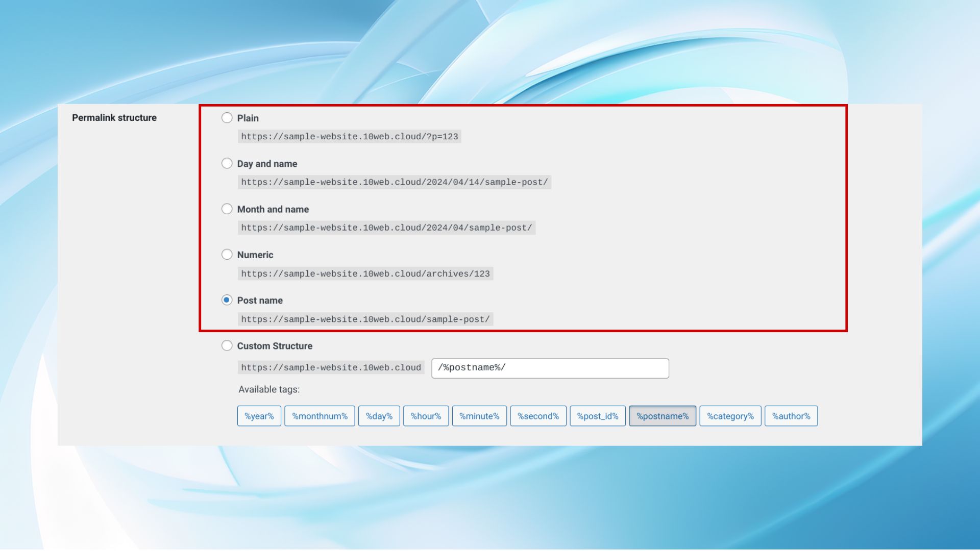Select the Plain URL example text
Viewport: 980px width, 551px height.
tap(349, 136)
